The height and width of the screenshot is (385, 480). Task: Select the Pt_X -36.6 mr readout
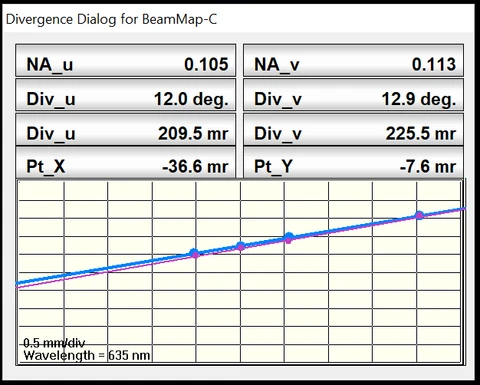point(125,163)
